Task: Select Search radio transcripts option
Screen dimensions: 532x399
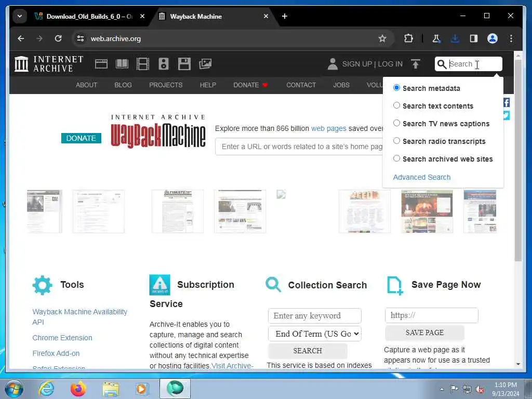Action: (x=396, y=141)
